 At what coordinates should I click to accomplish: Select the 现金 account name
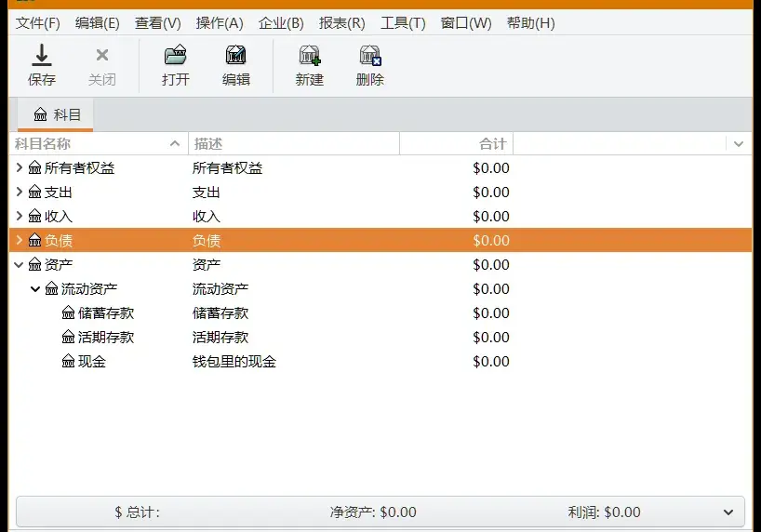(x=92, y=362)
